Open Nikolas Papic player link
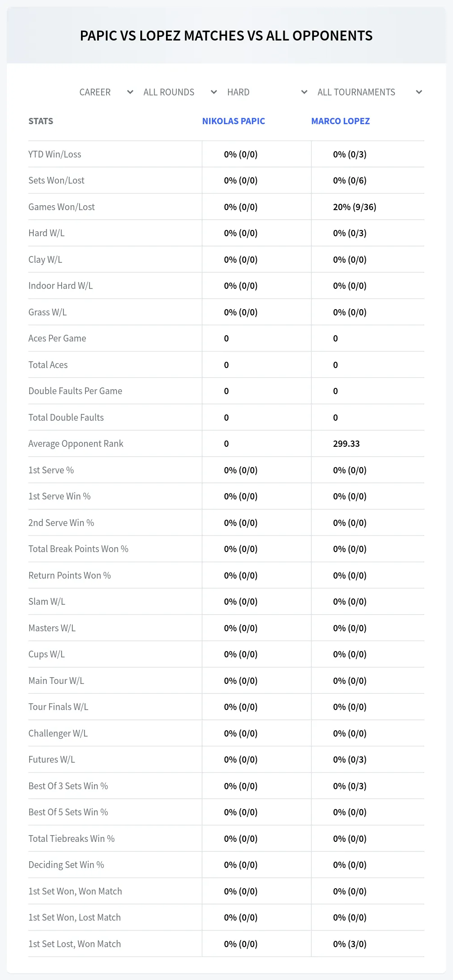 (233, 121)
